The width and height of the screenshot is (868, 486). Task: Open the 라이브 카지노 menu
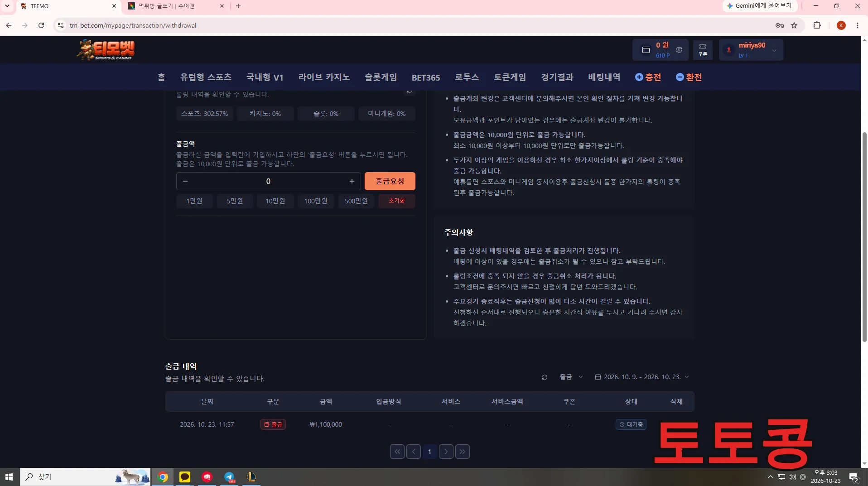coord(324,77)
